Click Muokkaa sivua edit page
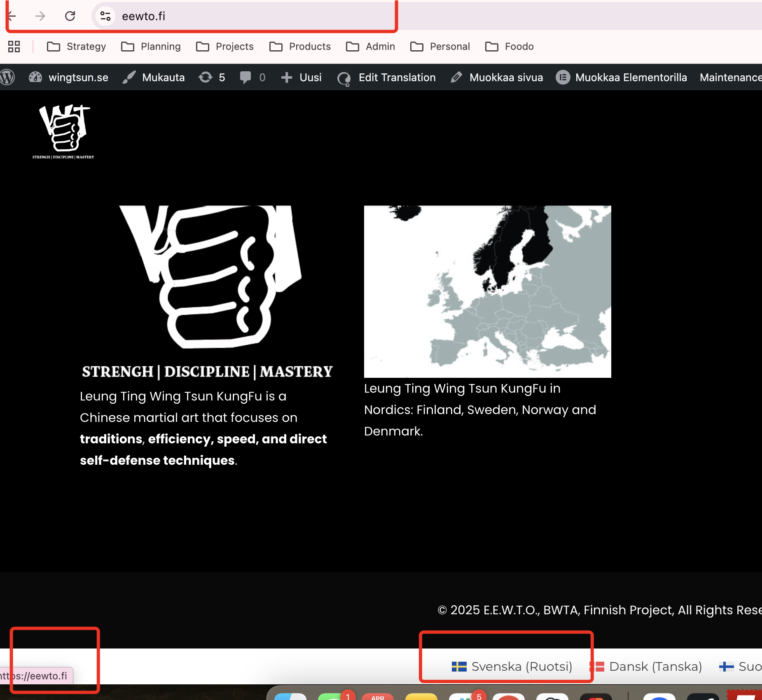This screenshot has width=762, height=700. pos(497,77)
